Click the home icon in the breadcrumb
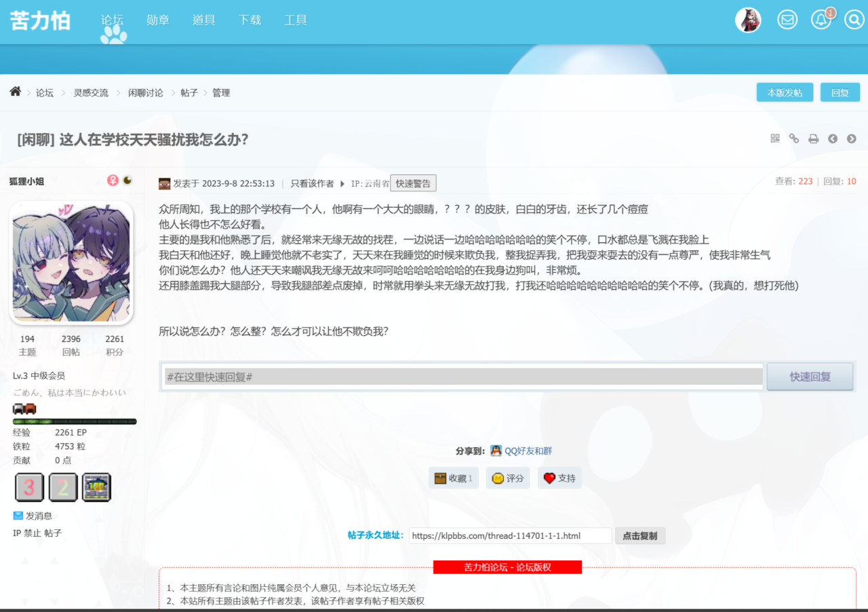Image resolution: width=868 pixels, height=612 pixels. [x=15, y=92]
